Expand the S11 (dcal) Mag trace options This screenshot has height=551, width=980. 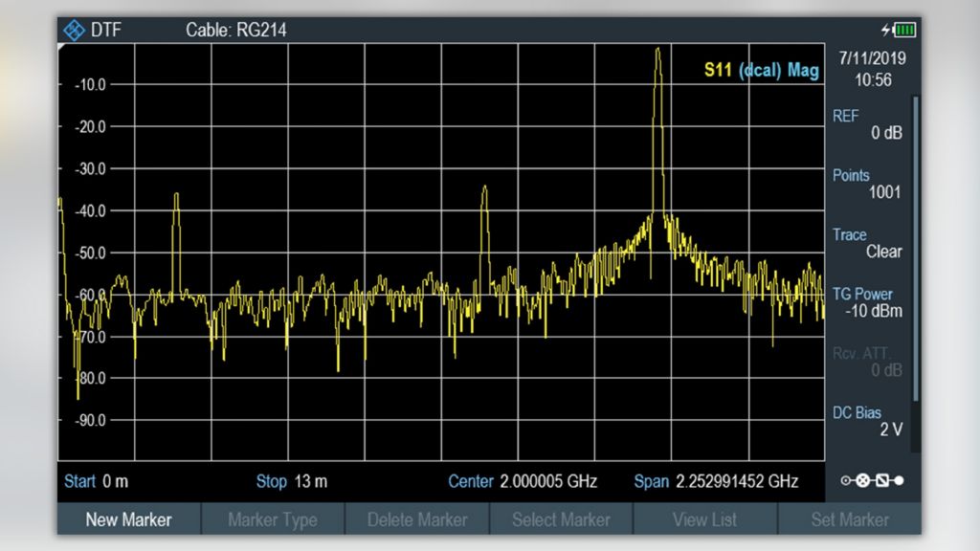click(763, 70)
